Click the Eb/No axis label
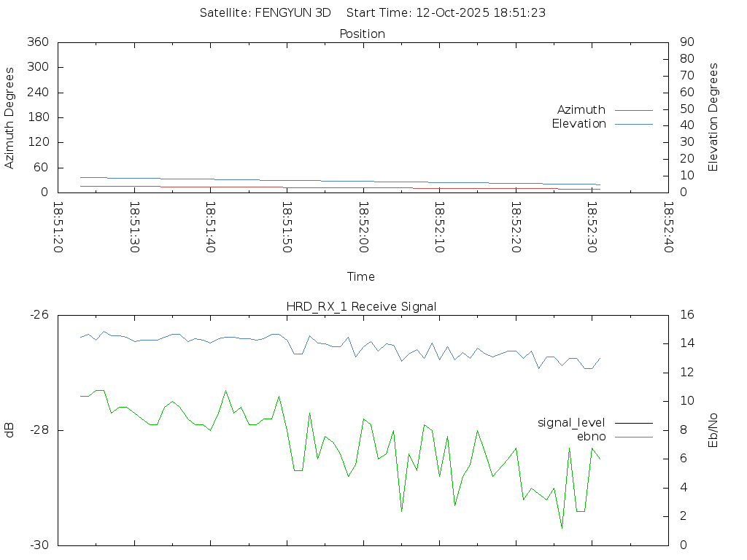 pyautogui.click(x=713, y=429)
